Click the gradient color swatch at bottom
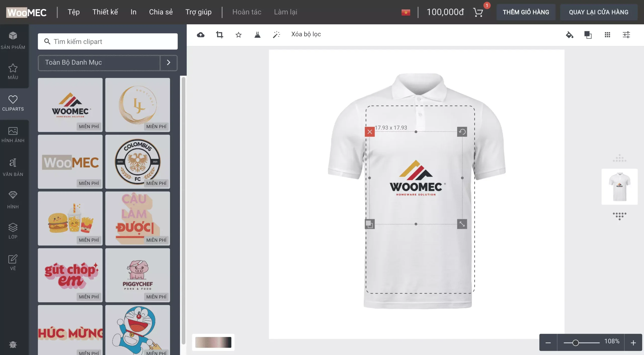This screenshot has width=644, height=355. click(x=213, y=342)
